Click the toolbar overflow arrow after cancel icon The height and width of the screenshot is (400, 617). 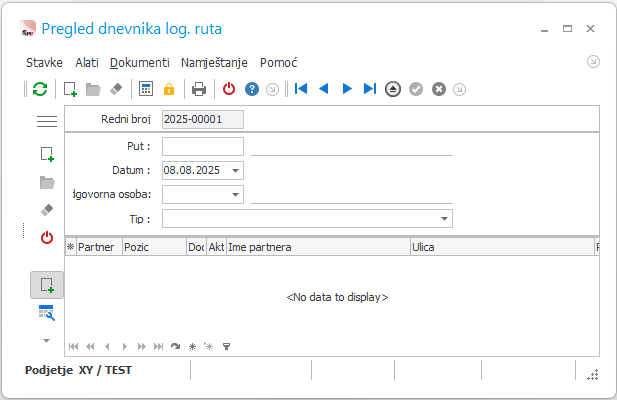pos(459,90)
